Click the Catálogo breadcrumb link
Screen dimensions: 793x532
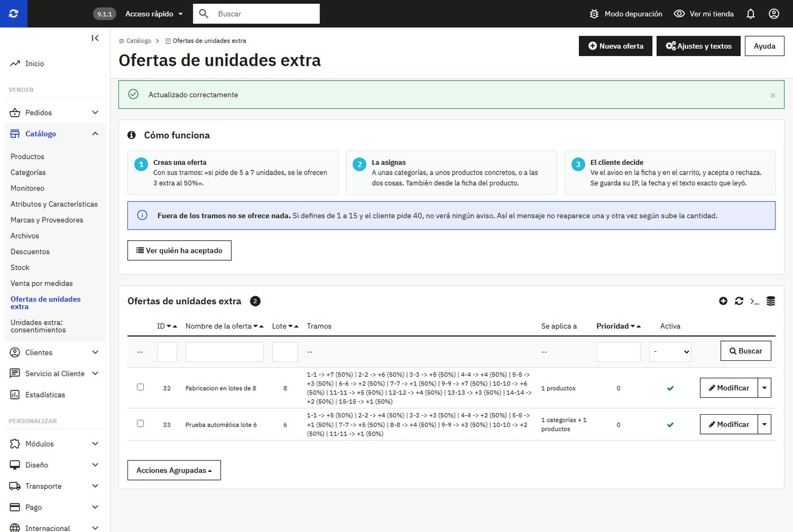[x=139, y=41]
